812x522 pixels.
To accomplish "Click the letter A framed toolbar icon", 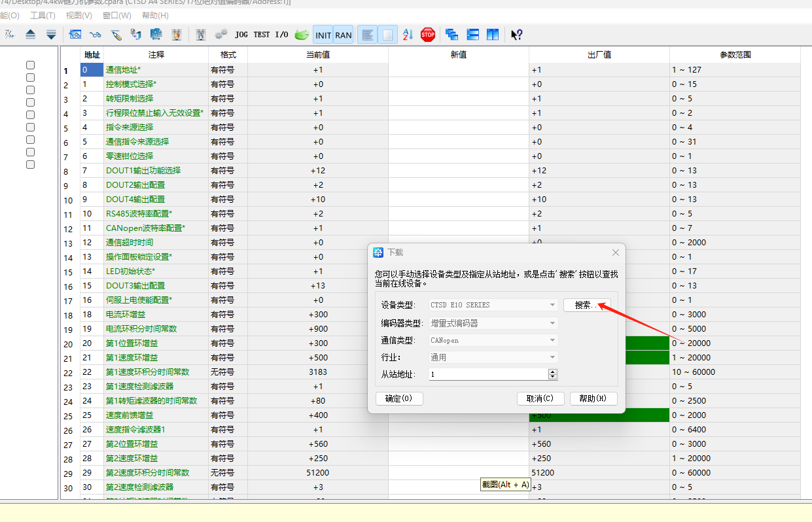I will [201, 35].
